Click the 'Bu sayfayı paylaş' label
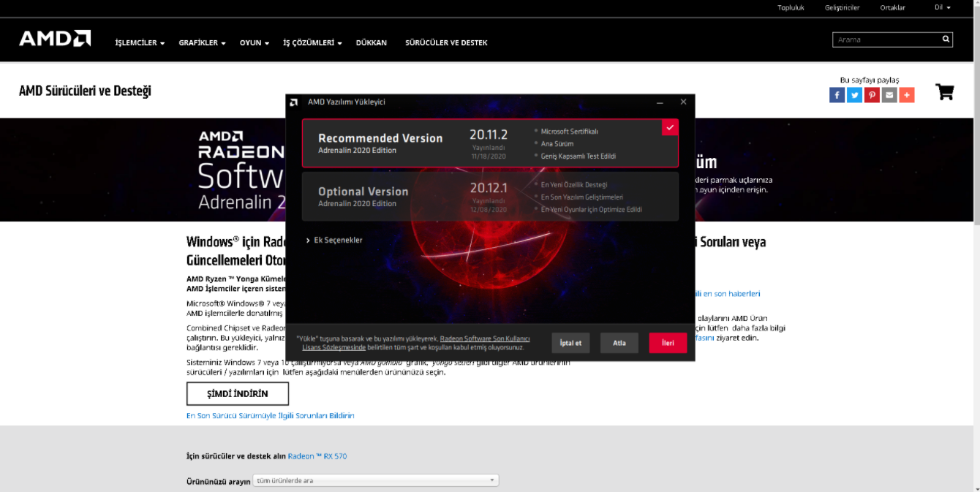This screenshot has height=492, width=980. point(870,80)
